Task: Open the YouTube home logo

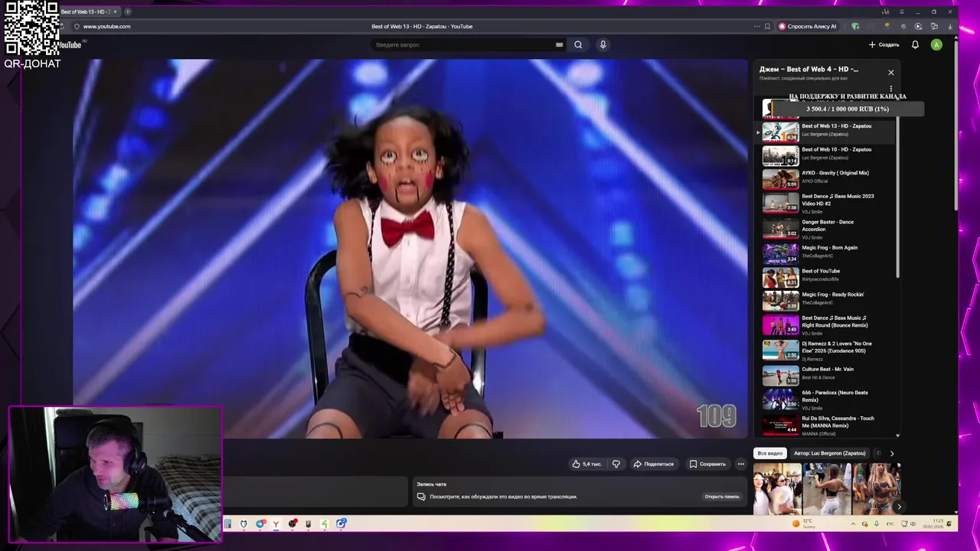Action: 70,44
